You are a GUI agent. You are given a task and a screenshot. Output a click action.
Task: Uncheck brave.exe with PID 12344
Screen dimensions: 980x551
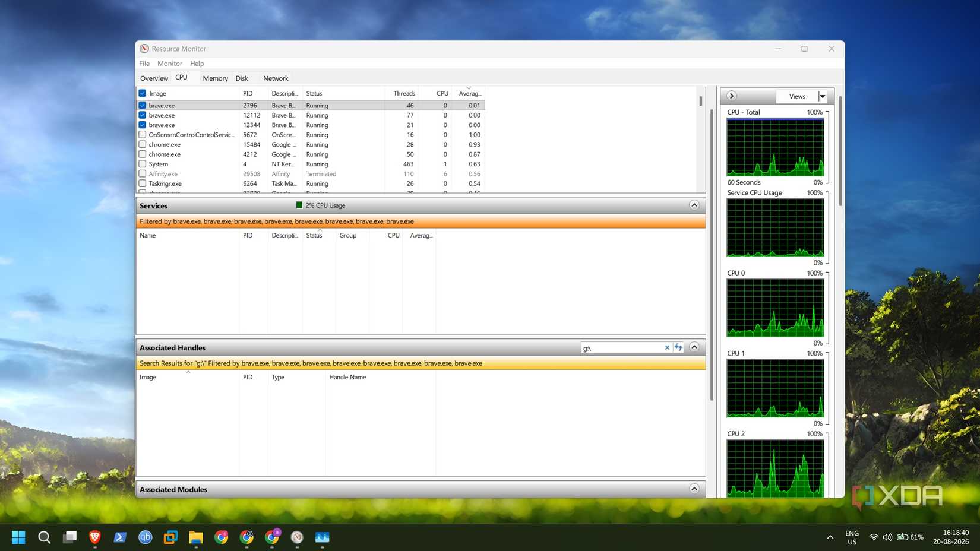(143, 125)
